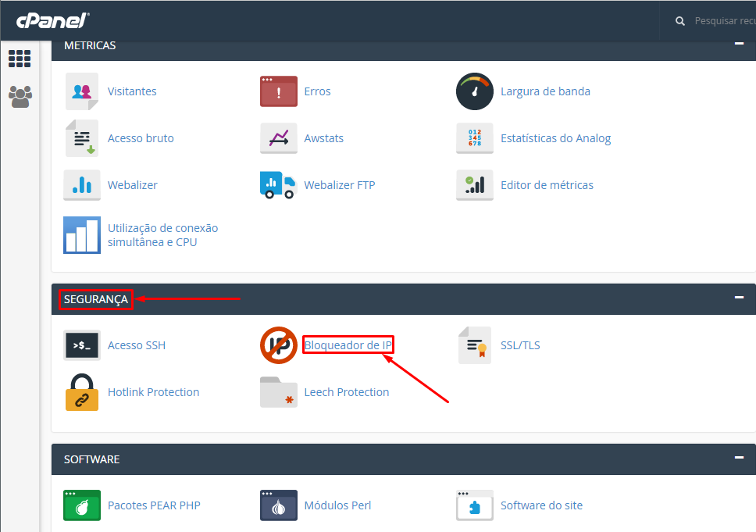Click the Webalizer FTP truck icon
Viewport: 756px width, 532px height.
[x=278, y=184]
